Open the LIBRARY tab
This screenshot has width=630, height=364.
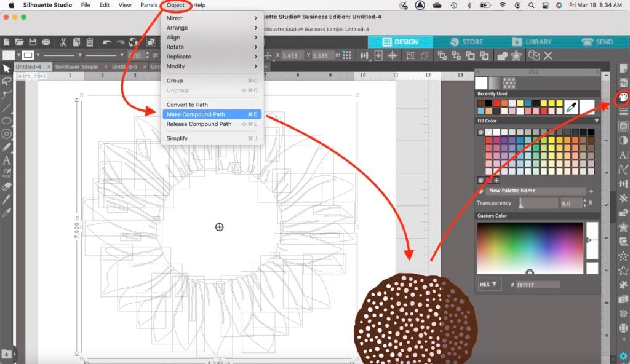[x=532, y=42]
